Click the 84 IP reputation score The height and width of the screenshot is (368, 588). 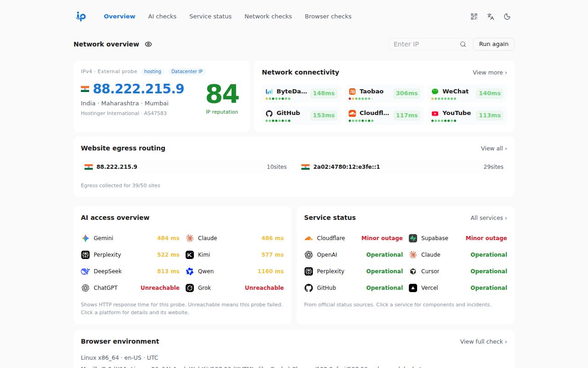222,94
